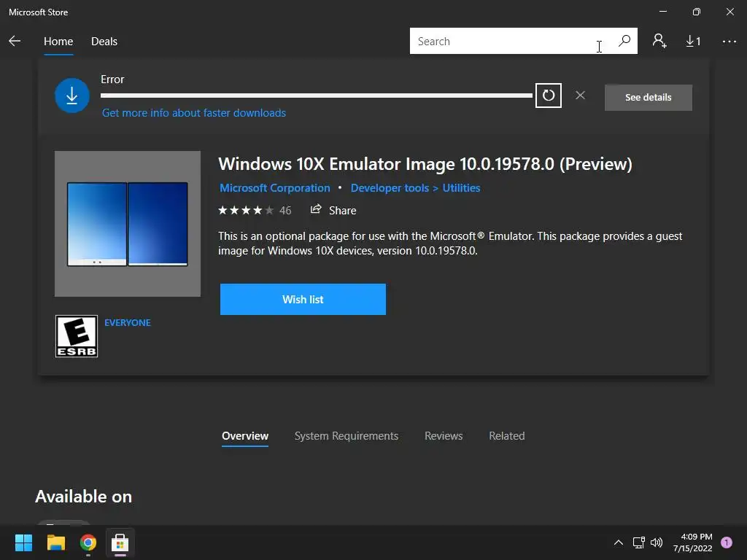Click the Windows 10X emulator app thumbnail
This screenshot has height=560, width=747.
[x=127, y=224]
